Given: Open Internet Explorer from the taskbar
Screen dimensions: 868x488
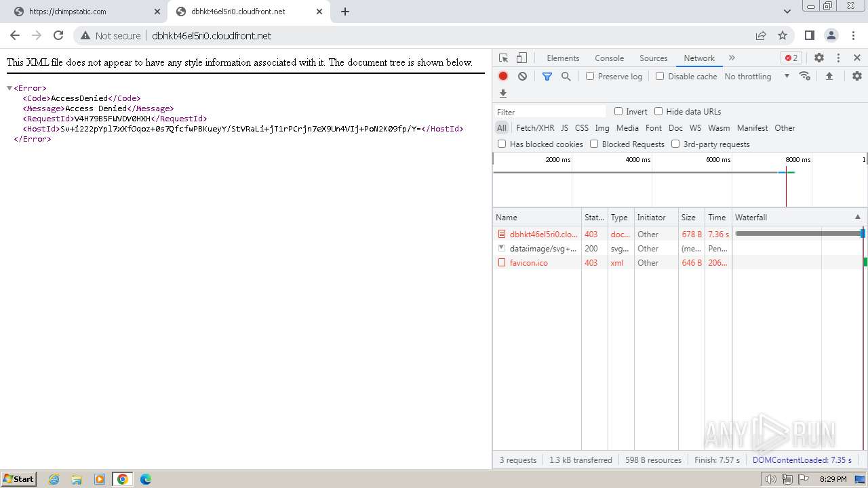Looking at the screenshot, I should coord(54,479).
